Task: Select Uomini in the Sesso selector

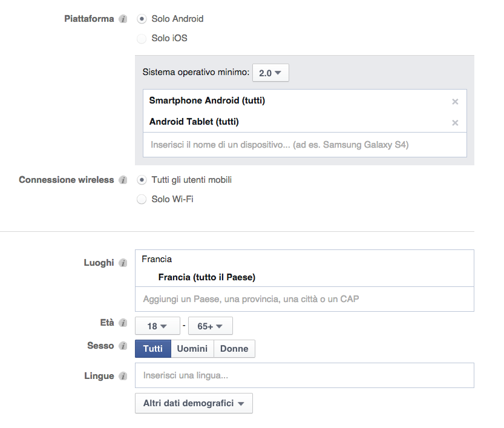Action: 192,349
